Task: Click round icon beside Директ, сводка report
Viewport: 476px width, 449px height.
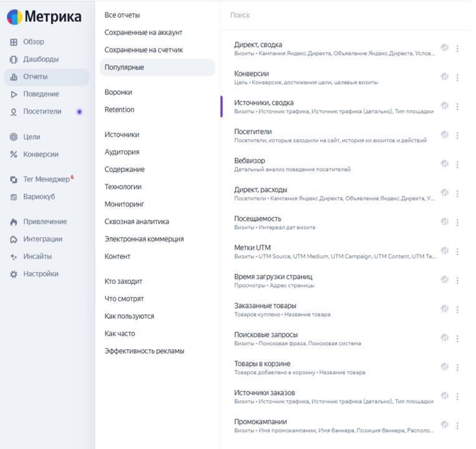Action: click(x=444, y=48)
